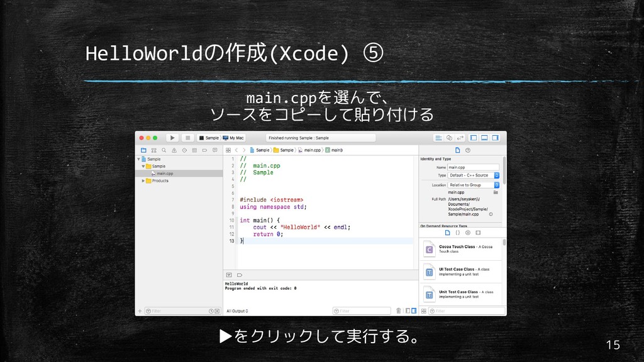The height and width of the screenshot is (362, 644).
Task: Click the Run (play) button in Xcode
Action: point(172,138)
